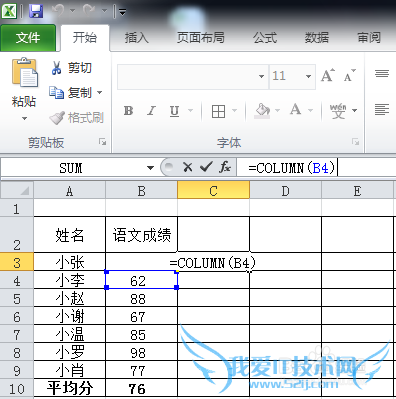Click the Excel application icon
This screenshot has height=399, width=396.
9,11
